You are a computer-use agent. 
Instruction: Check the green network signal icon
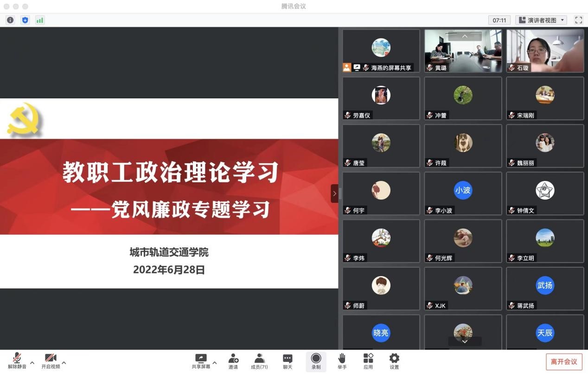pos(40,20)
